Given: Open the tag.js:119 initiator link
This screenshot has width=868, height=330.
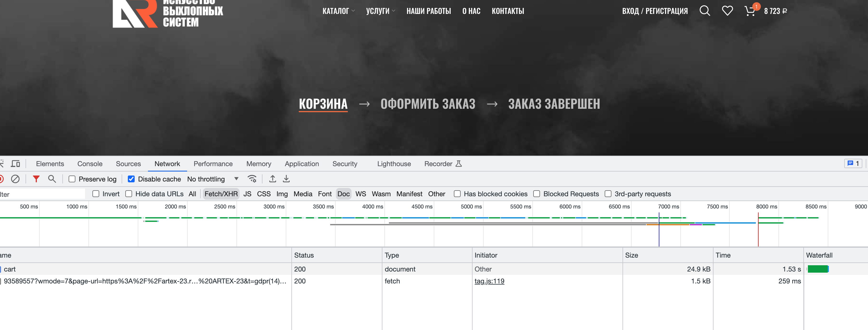Looking at the screenshot, I should pyautogui.click(x=489, y=281).
